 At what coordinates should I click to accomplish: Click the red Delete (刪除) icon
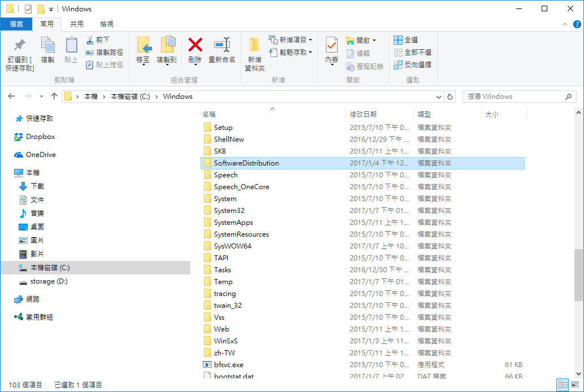point(195,45)
